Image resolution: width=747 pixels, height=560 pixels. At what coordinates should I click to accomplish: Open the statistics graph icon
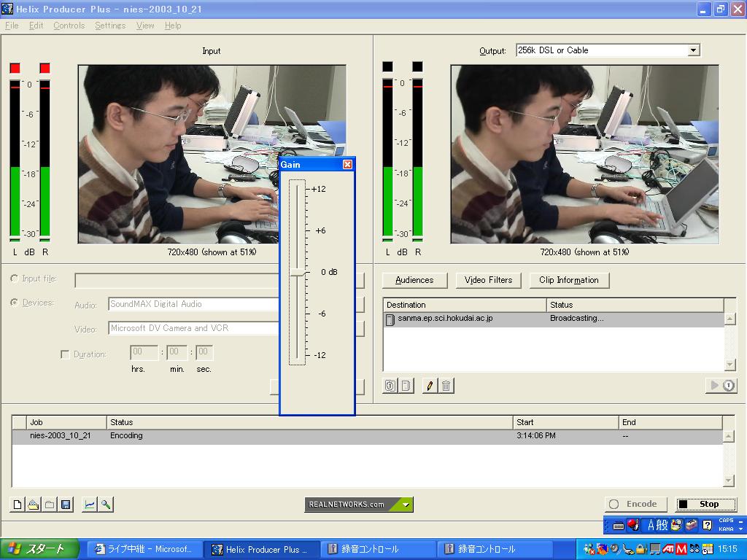(89, 505)
